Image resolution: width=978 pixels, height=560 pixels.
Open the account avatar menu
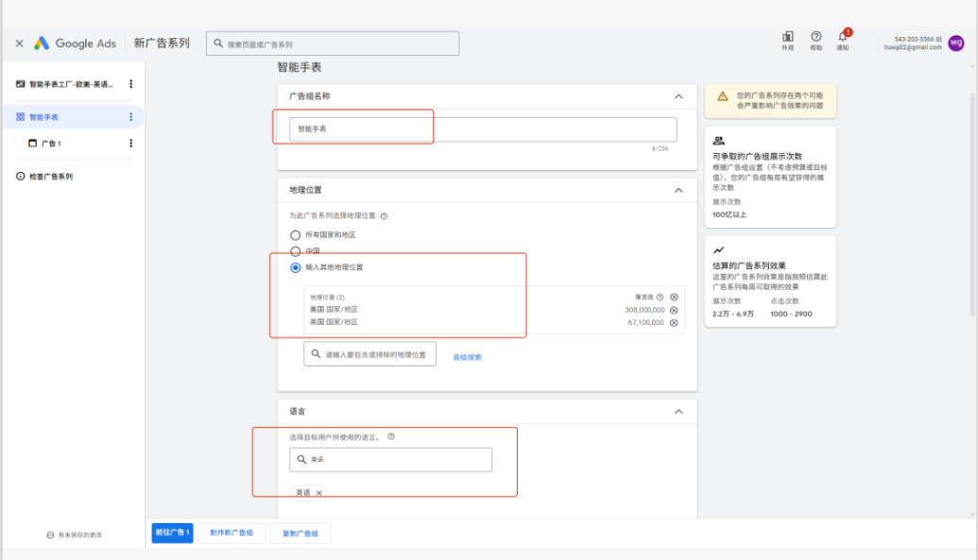point(955,43)
